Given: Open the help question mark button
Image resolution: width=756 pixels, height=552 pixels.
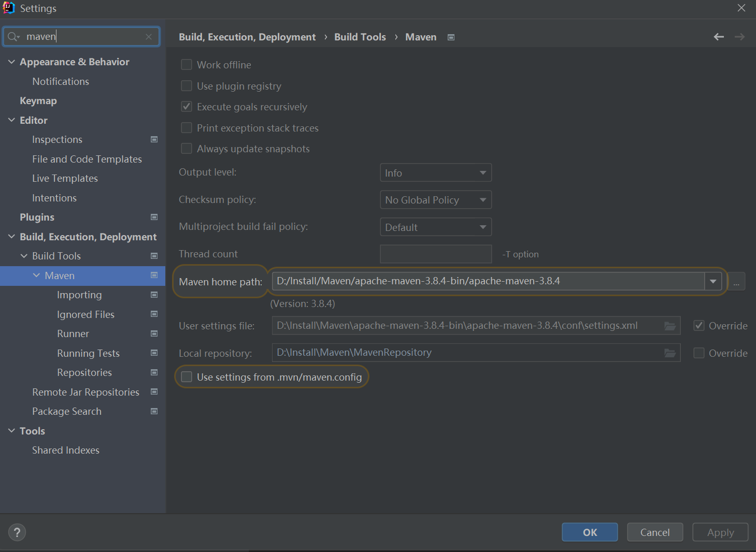Looking at the screenshot, I should coord(17,532).
